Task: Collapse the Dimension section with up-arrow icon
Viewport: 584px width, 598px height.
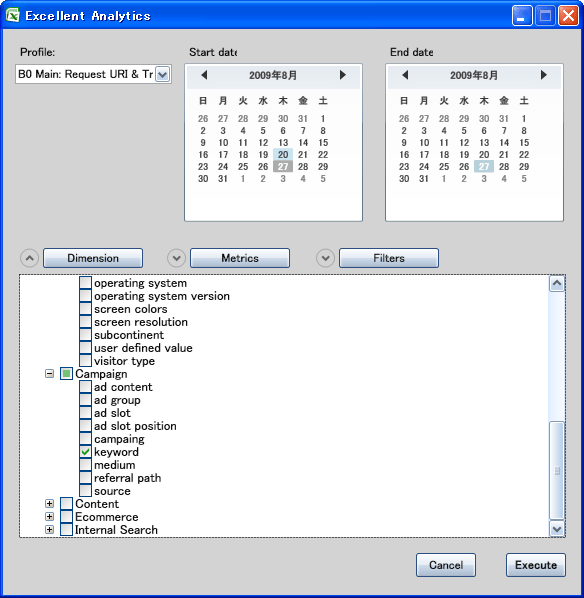Action: (x=29, y=258)
